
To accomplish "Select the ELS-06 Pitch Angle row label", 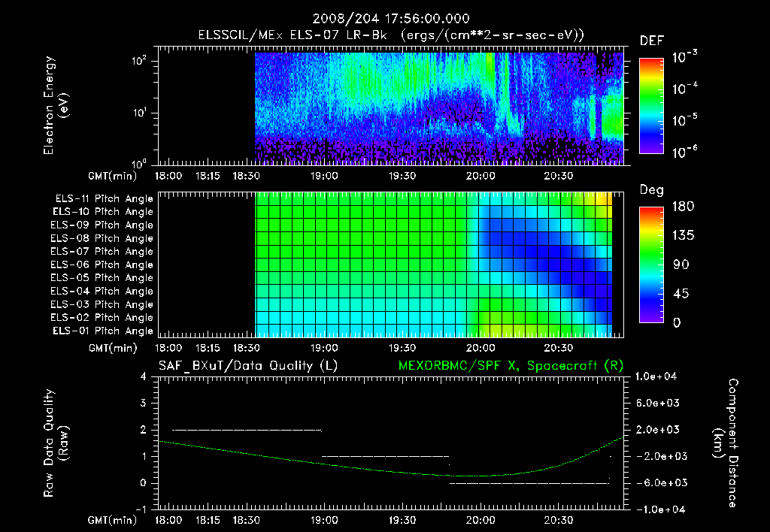I will pyautogui.click(x=102, y=265).
